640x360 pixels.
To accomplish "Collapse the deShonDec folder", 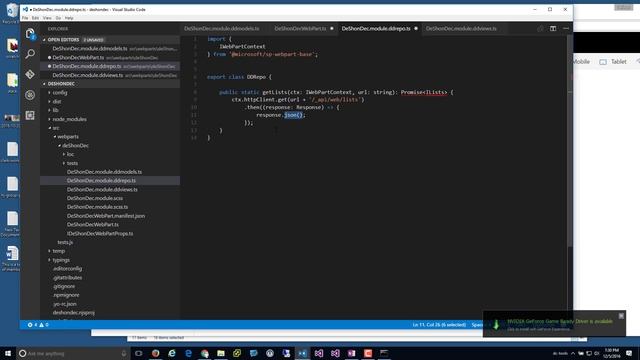I will click(75, 146).
